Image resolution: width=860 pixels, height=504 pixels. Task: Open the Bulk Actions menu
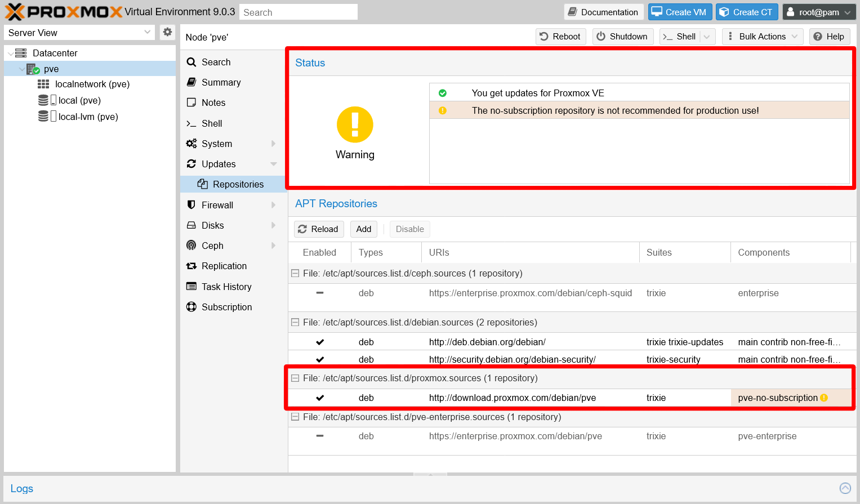click(762, 36)
